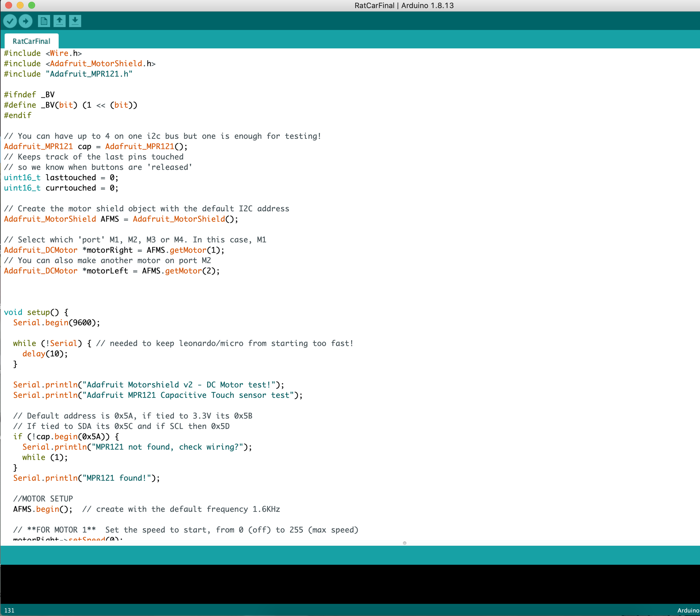Save the sketch using the down-arrow icon

75,21
